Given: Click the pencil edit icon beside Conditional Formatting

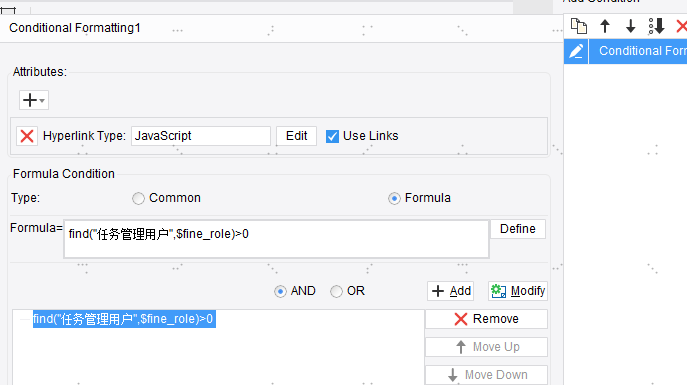Looking at the screenshot, I should point(576,51).
